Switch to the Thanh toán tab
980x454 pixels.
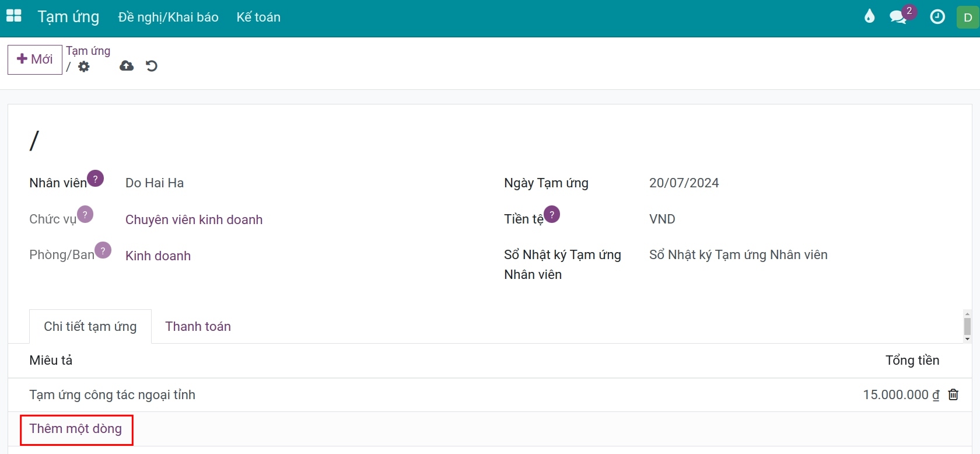tap(198, 326)
